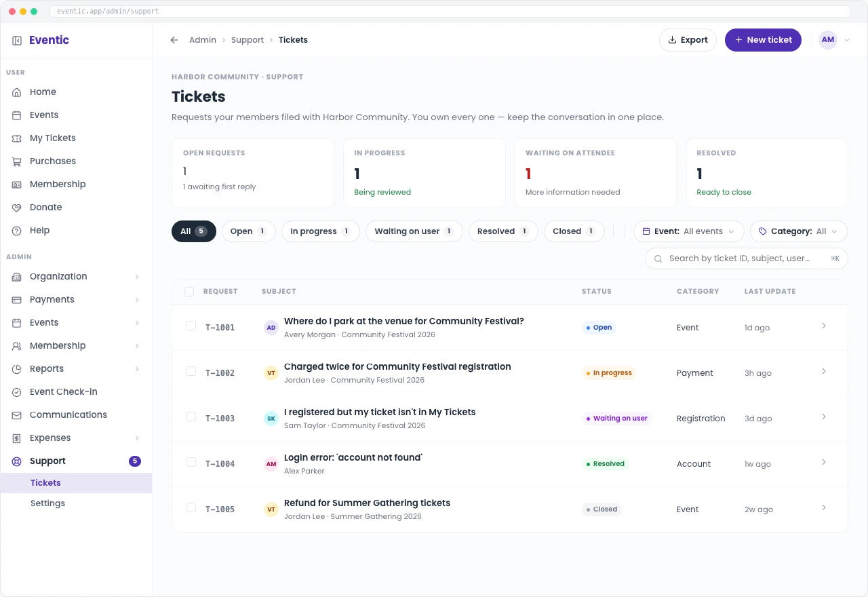Click the Home house icon in sidebar
The height and width of the screenshot is (597, 868).
(17, 92)
